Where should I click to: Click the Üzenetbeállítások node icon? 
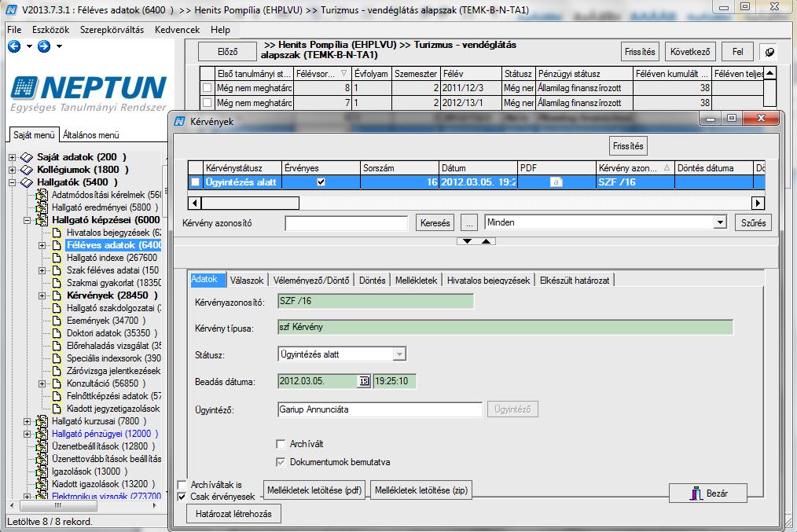(x=42, y=446)
